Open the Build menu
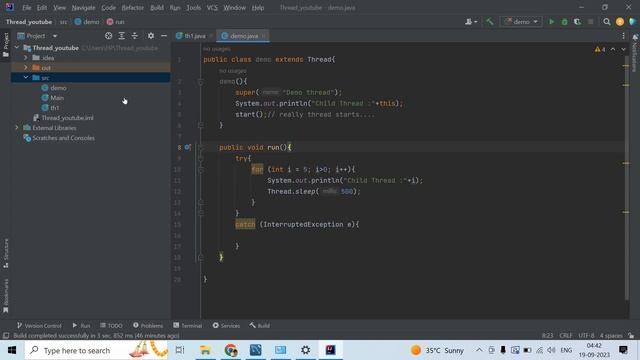Image resolution: width=640 pixels, height=360 pixels. [157, 7]
